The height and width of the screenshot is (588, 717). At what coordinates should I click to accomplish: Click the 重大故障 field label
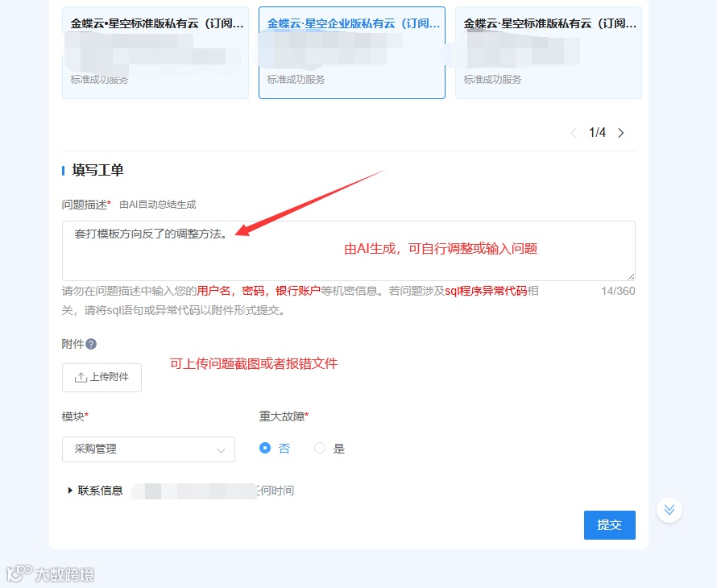[284, 416]
